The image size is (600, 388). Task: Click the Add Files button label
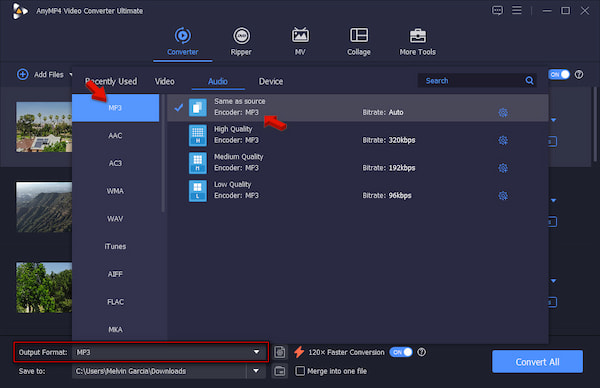coord(49,75)
